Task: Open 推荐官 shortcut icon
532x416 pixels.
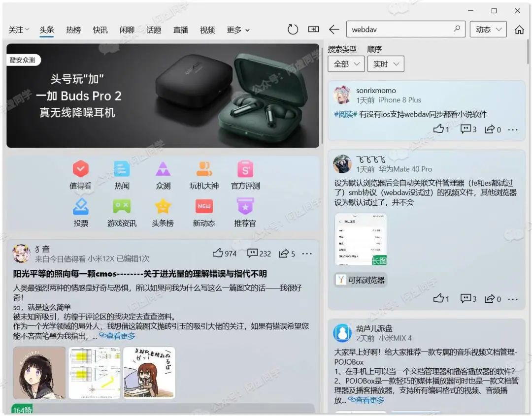Action: 245,206
